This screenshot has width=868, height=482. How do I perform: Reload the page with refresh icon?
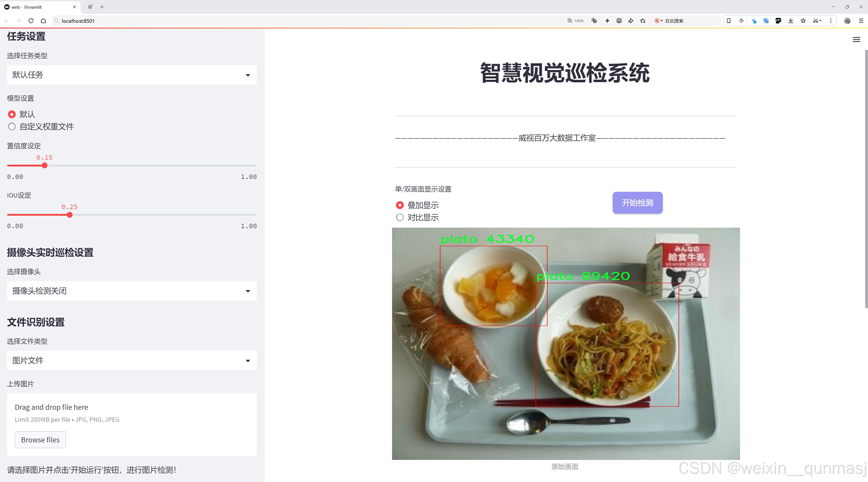point(31,21)
